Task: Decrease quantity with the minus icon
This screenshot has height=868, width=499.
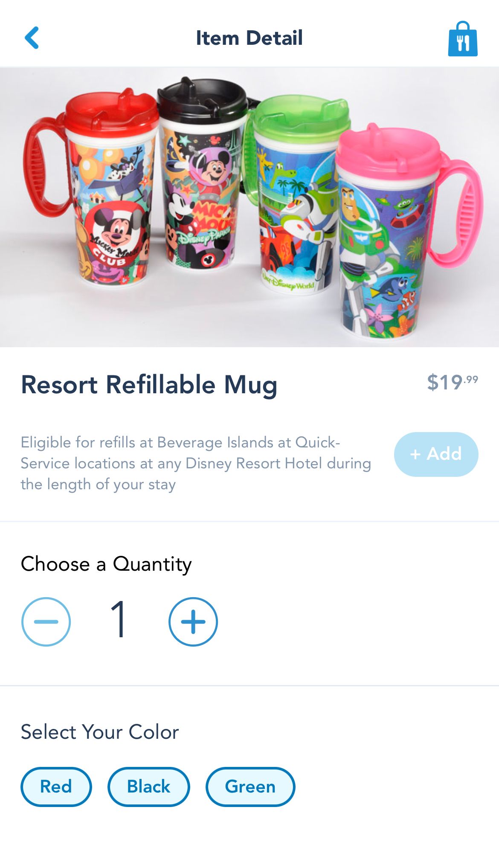Action: coord(46,622)
